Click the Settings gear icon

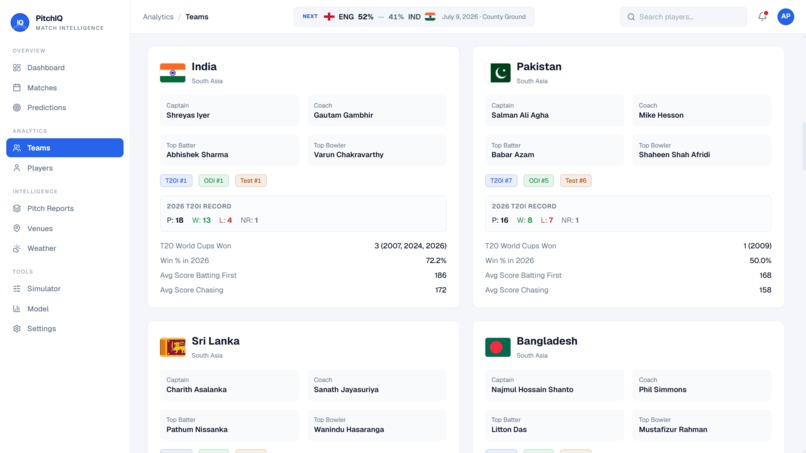(x=17, y=329)
